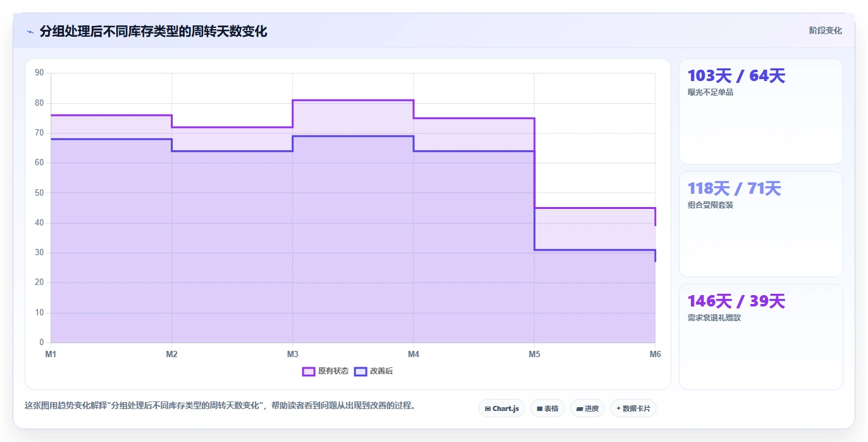The image size is (868, 442).
Task: Click the 0 y-axis tick label
Action: pyautogui.click(x=42, y=343)
